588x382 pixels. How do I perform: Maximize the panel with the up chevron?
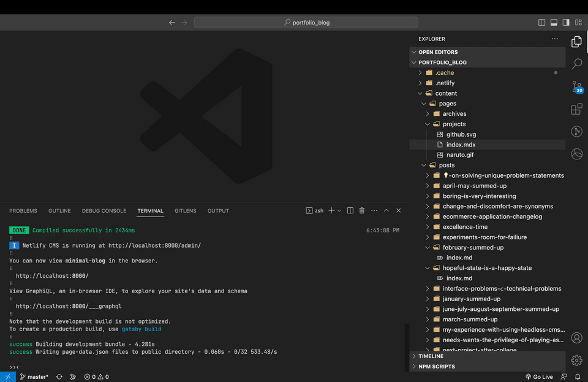[x=386, y=210]
